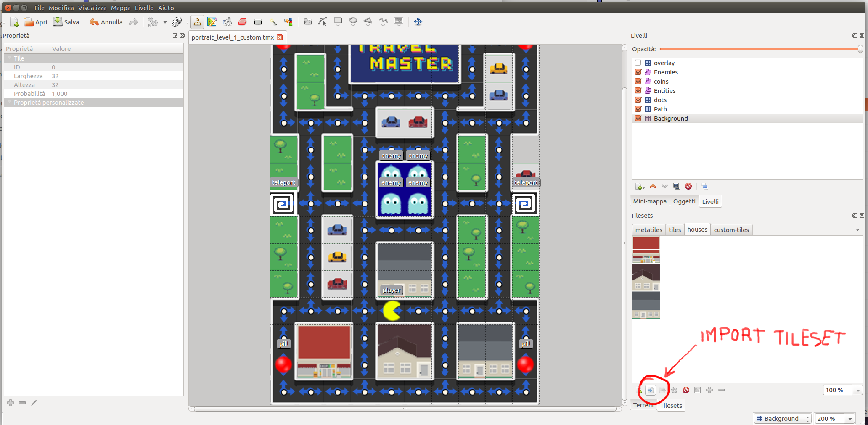Open the Livello menu
Image resolution: width=868 pixels, height=425 pixels.
tap(144, 8)
